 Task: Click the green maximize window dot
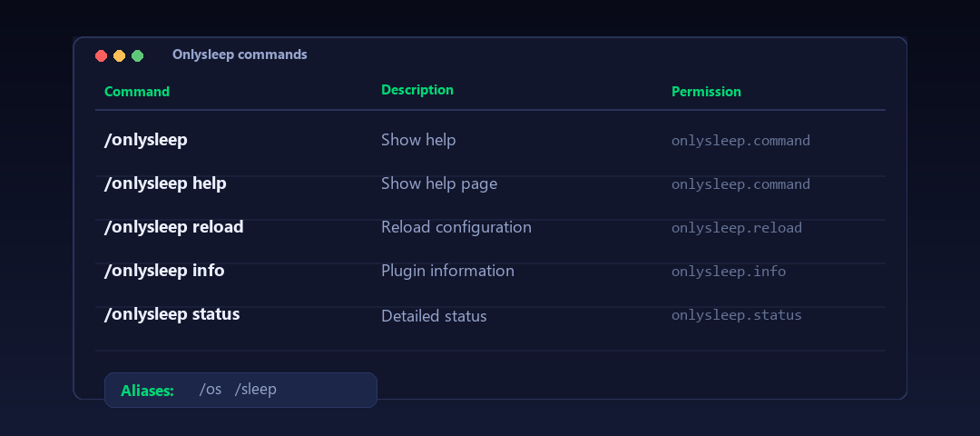138,55
